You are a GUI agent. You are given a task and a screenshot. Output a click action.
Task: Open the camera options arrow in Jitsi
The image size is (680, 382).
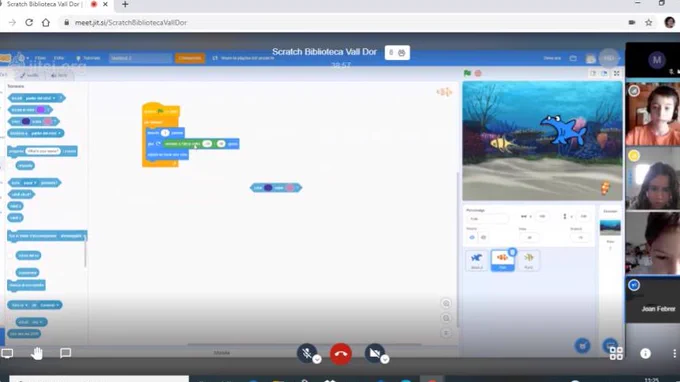pyautogui.click(x=385, y=359)
